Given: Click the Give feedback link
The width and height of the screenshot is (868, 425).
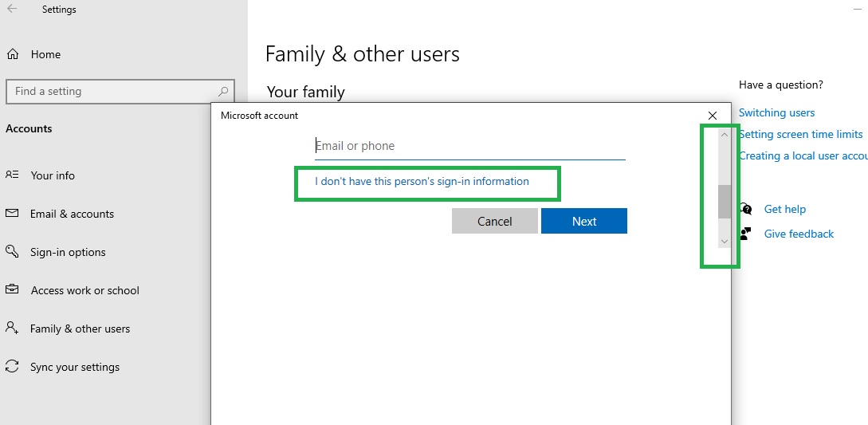Looking at the screenshot, I should click(x=799, y=234).
